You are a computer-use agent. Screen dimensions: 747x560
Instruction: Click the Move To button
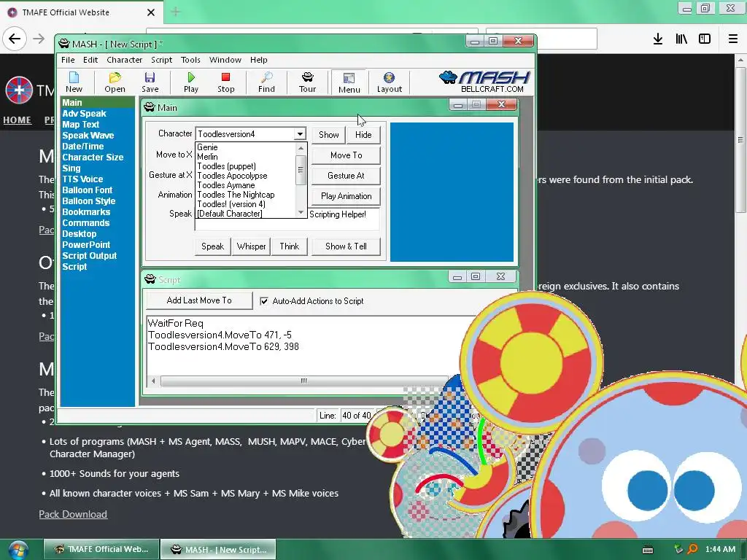click(x=346, y=155)
